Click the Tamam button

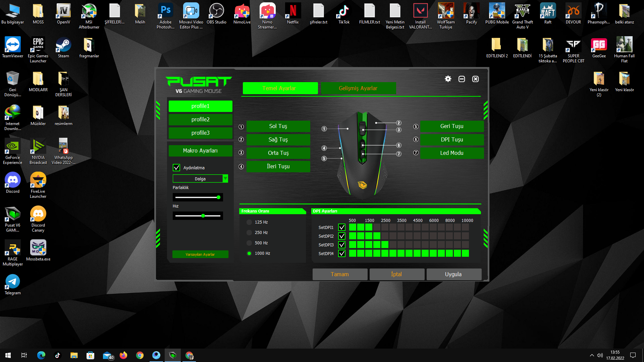tap(340, 274)
